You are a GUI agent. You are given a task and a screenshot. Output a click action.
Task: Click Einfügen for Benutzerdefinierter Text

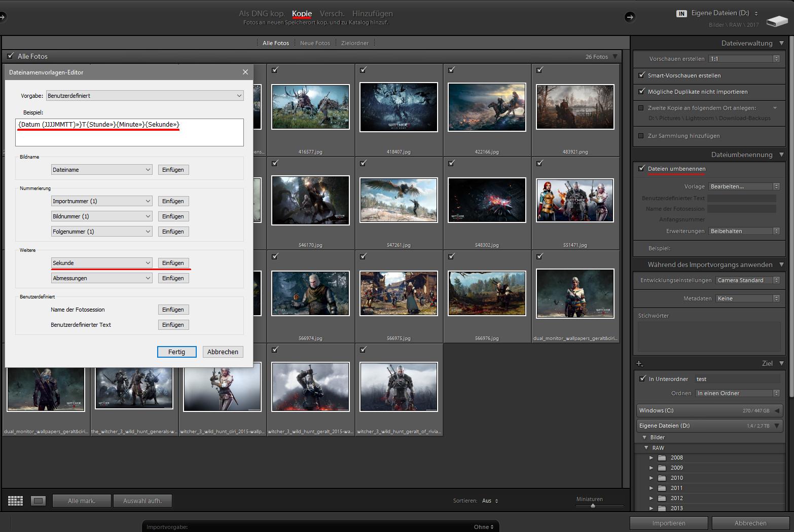(x=173, y=325)
